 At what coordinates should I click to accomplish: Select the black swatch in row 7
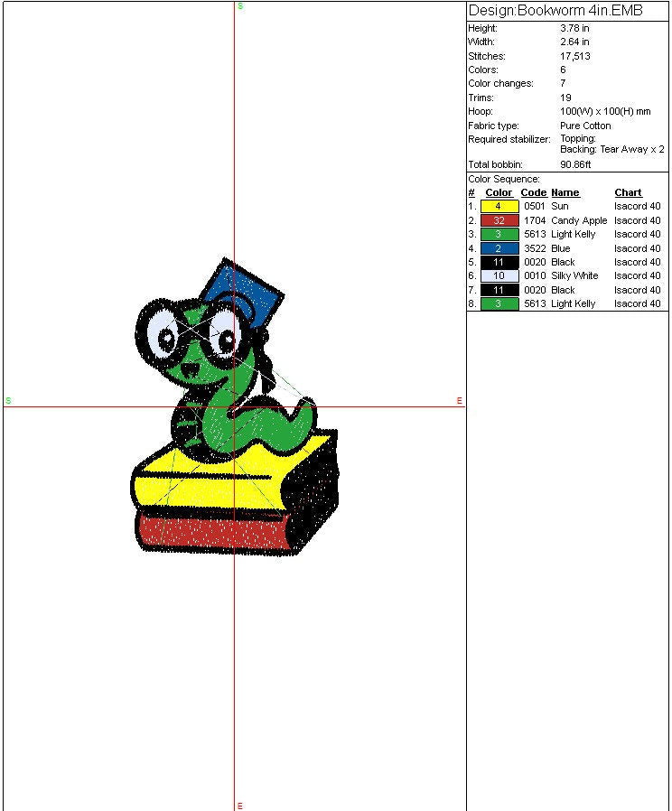pyautogui.click(x=499, y=290)
